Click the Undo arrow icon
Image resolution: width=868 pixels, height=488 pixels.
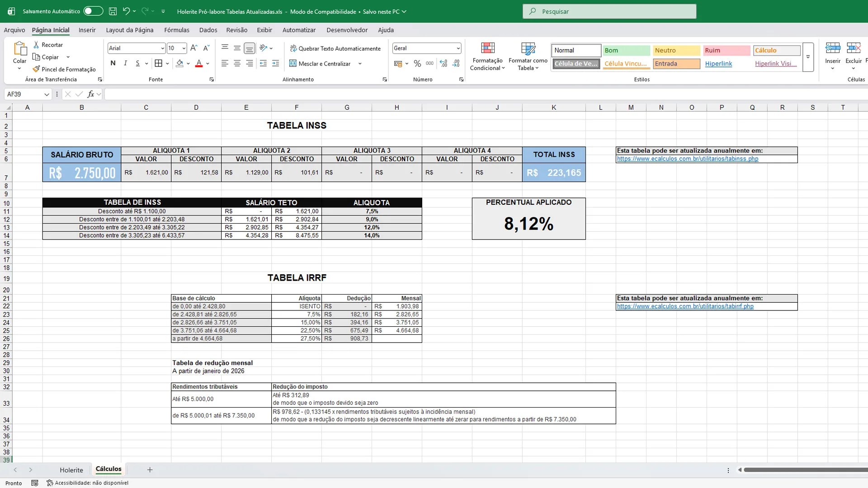126,11
